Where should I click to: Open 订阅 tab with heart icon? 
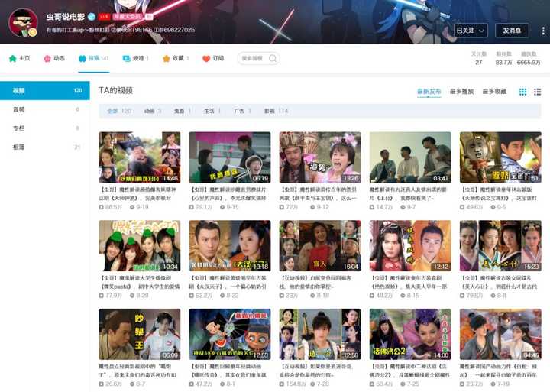[213, 58]
